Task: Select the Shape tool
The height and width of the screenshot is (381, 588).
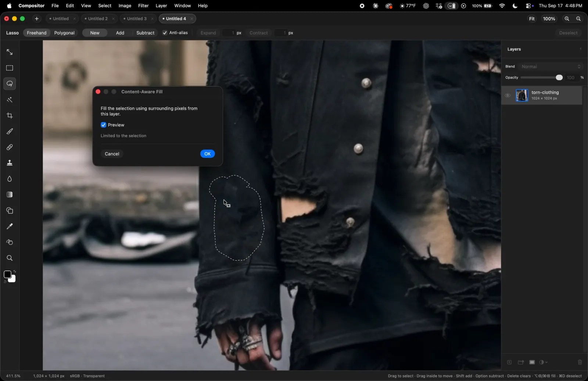Action: 10,210
